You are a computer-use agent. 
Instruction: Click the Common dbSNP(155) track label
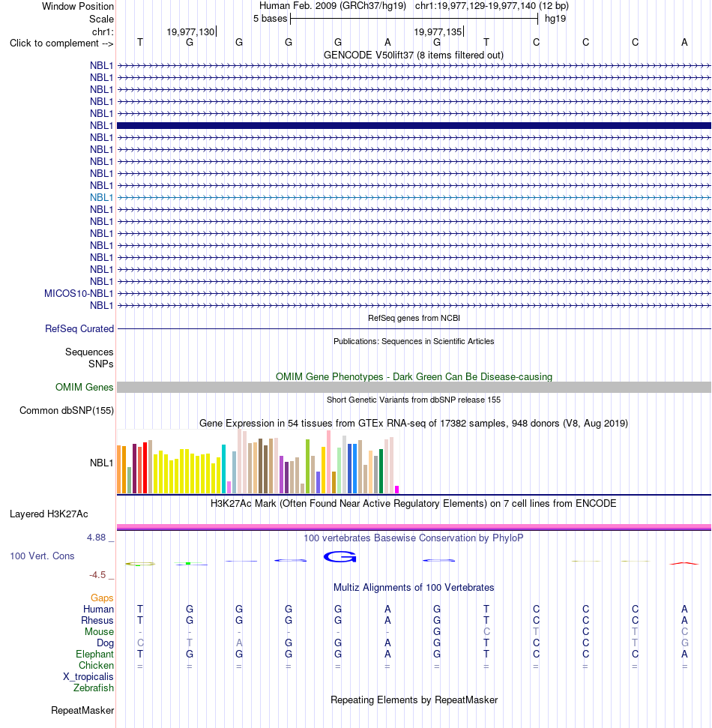coord(67,410)
